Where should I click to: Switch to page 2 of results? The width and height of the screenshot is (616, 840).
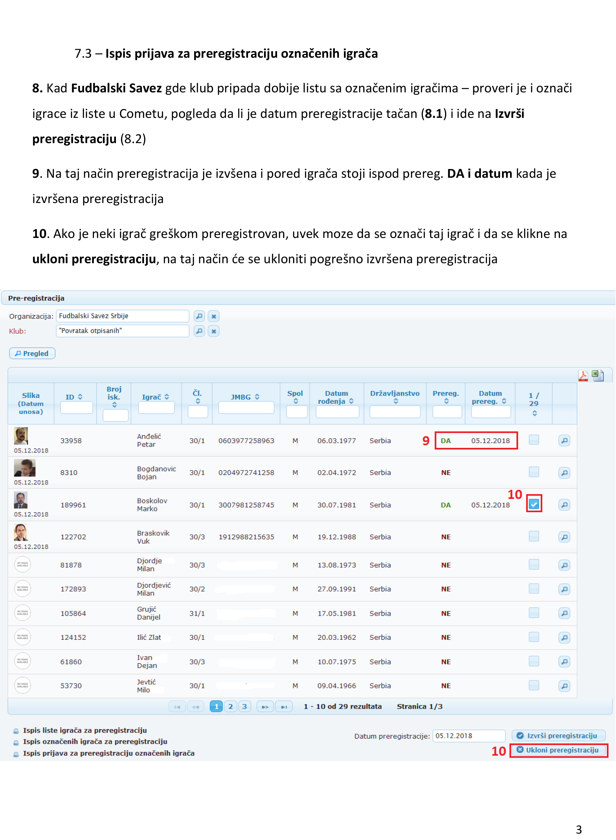[x=230, y=707]
